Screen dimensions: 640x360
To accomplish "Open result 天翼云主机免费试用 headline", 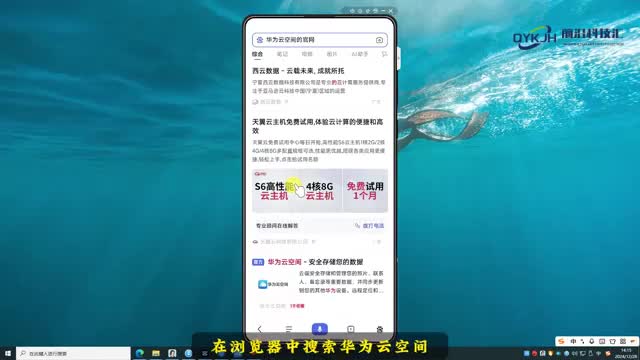I will pos(318,126).
